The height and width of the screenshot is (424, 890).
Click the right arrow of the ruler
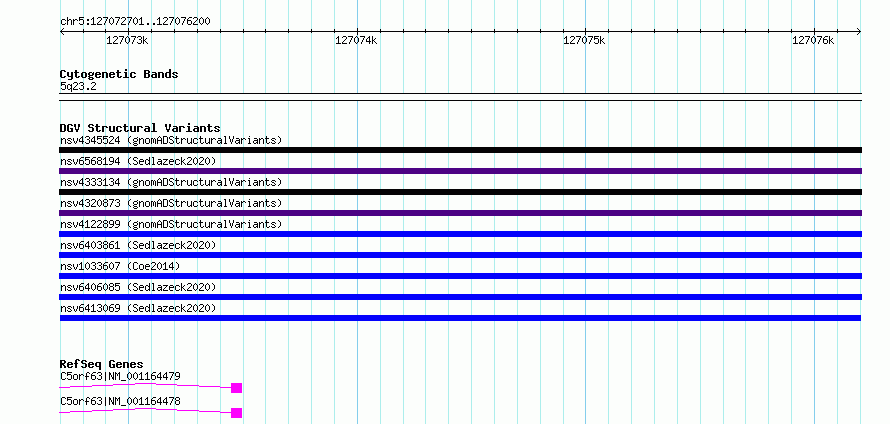pos(859,32)
